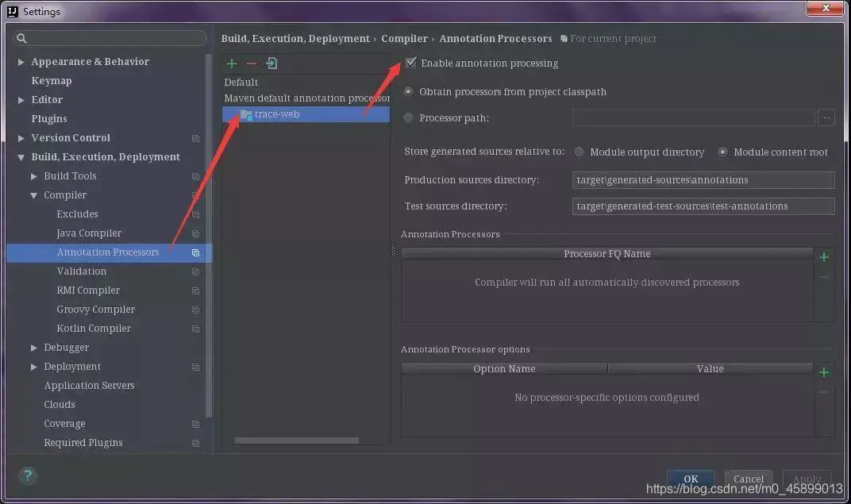Open Application Servers settings
851x504 pixels.
tap(89, 385)
